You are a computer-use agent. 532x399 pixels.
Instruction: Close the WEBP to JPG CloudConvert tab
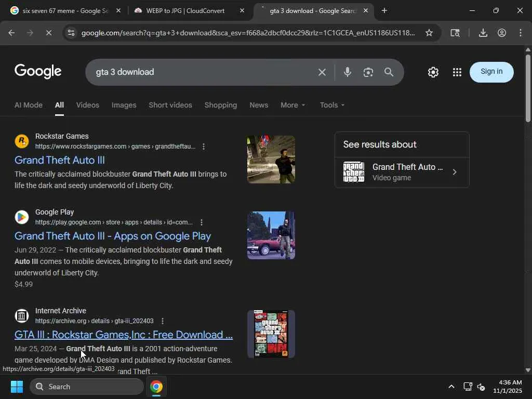(x=242, y=10)
